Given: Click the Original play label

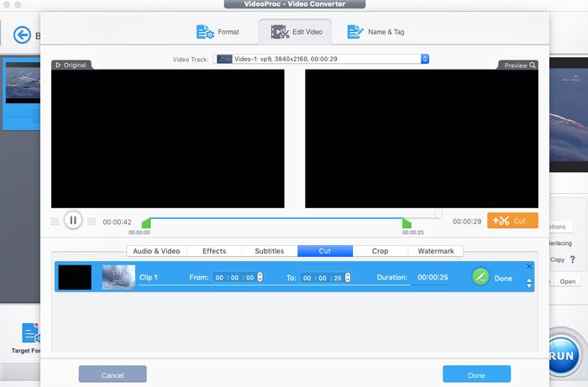Looking at the screenshot, I should [x=71, y=65].
